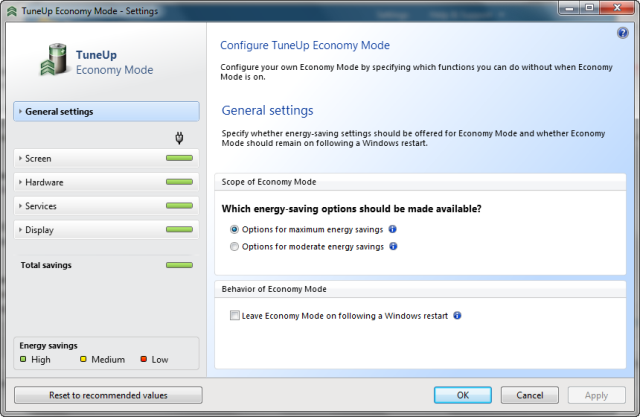Click the Behavior of Economy Mode header
This screenshot has width=640, height=417.
click(x=420, y=289)
